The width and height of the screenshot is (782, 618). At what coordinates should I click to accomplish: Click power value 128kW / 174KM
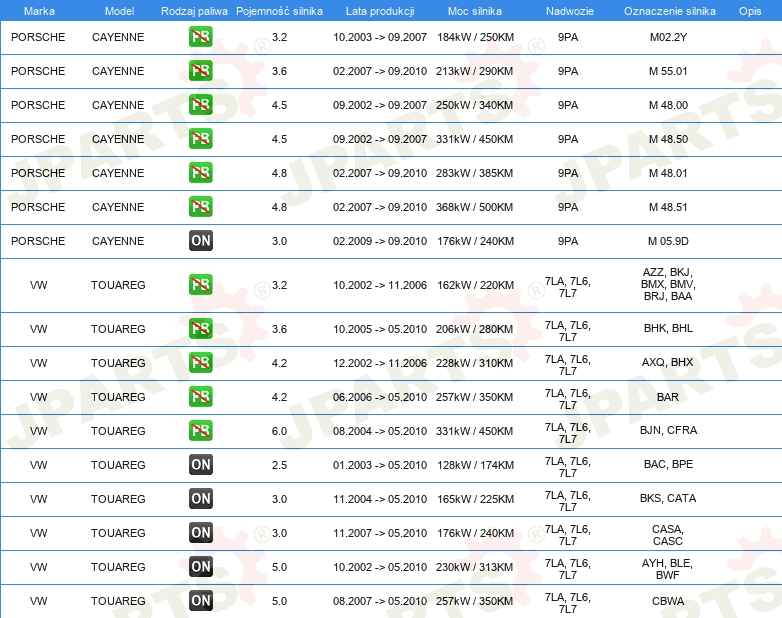click(x=475, y=465)
